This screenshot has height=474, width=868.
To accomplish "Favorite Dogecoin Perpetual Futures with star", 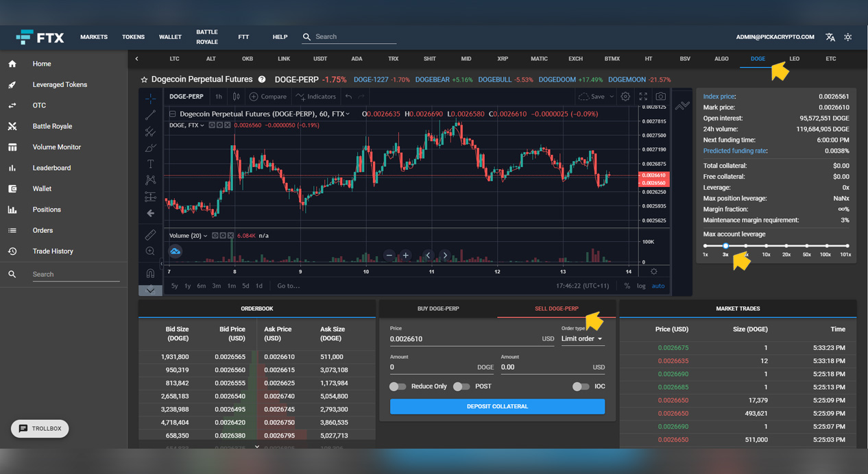I will click(144, 79).
